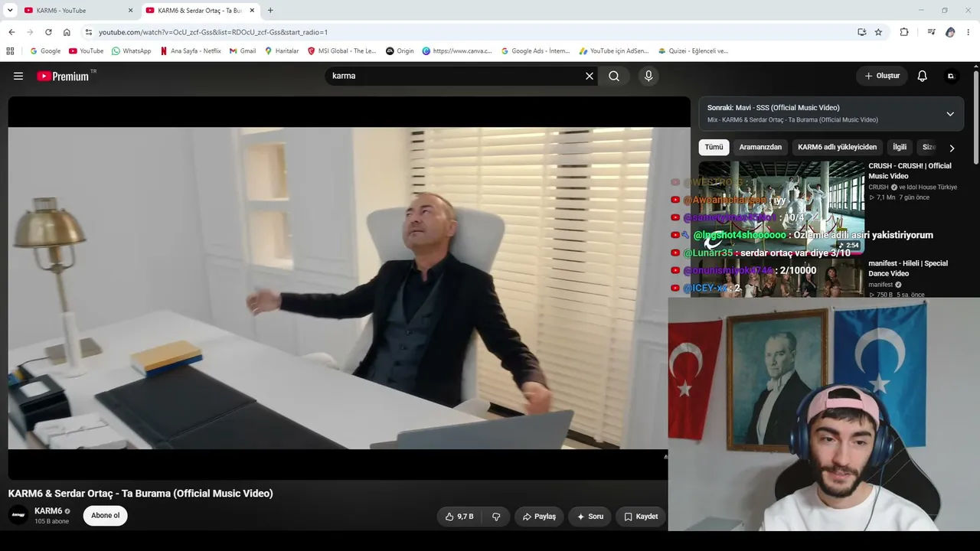This screenshot has width=980, height=551.
Task: Like the video (9,7 B)
Action: click(459, 517)
